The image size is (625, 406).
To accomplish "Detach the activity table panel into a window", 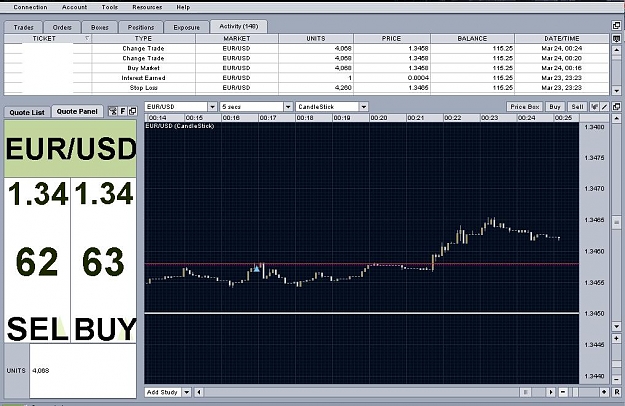I will click(616, 25).
